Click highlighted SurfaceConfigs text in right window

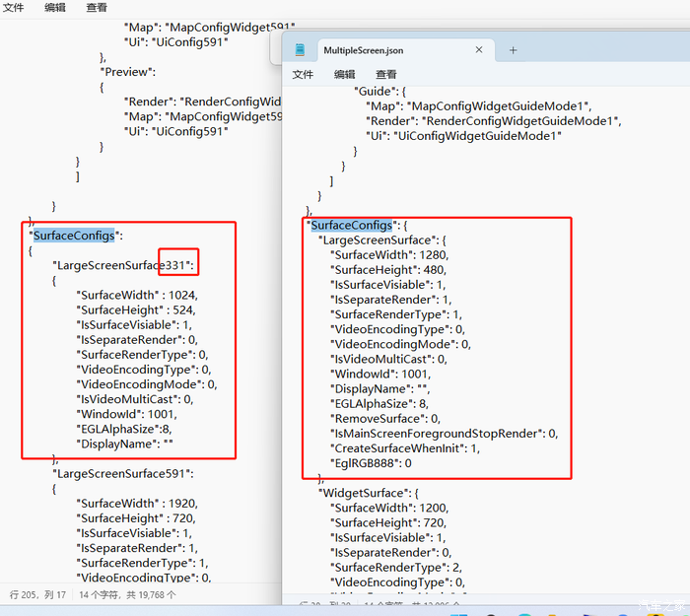click(x=351, y=226)
